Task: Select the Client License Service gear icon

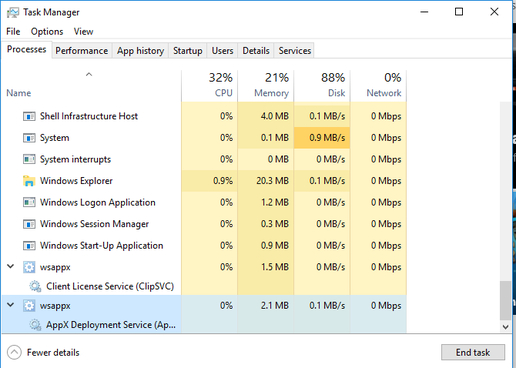Action: tap(35, 286)
